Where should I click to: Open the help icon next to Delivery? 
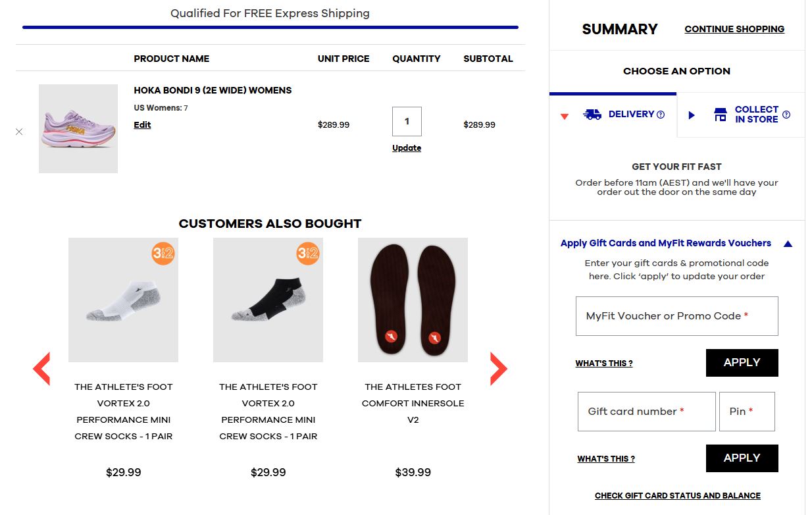pos(659,114)
